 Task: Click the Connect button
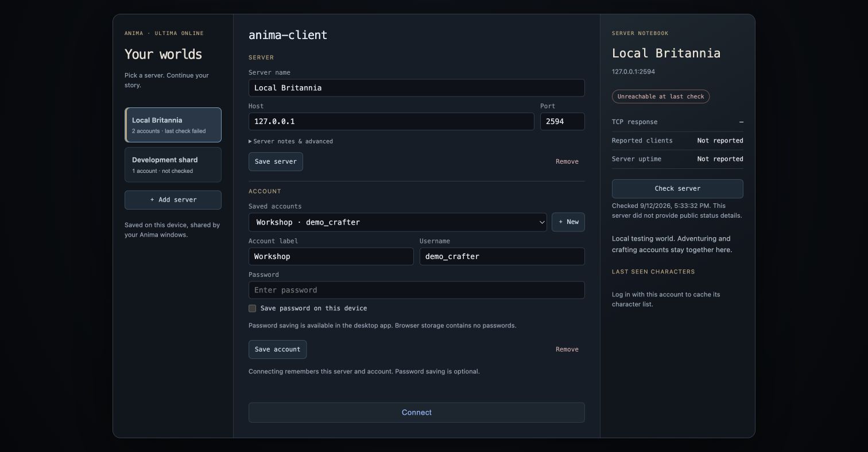tap(416, 412)
